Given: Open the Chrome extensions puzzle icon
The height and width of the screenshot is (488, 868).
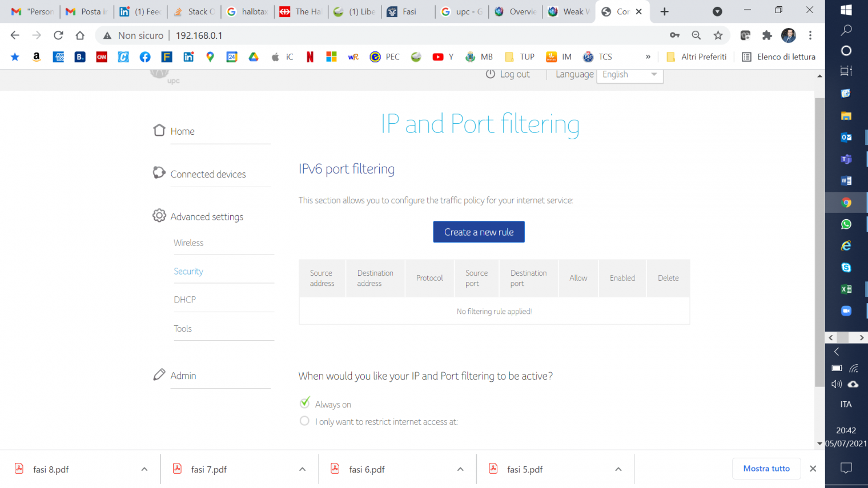Looking at the screenshot, I should [767, 35].
